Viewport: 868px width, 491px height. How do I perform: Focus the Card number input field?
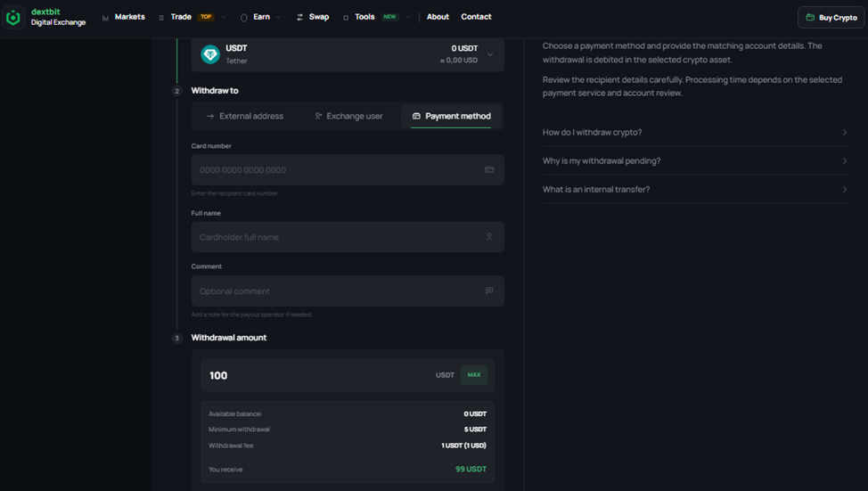click(x=348, y=170)
